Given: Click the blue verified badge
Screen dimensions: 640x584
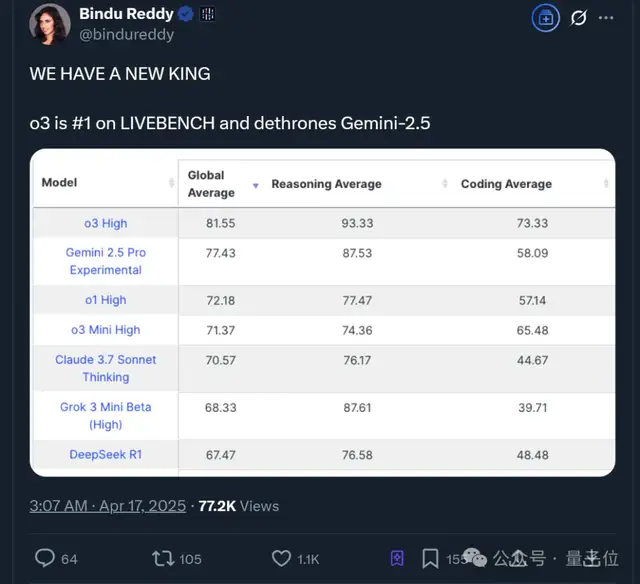Looking at the screenshot, I should coord(185,14).
